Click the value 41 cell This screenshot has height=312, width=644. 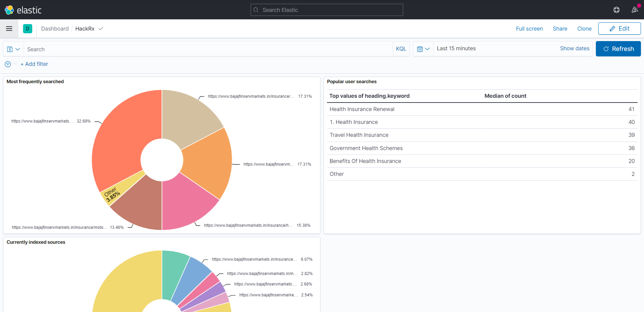[x=631, y=109]
